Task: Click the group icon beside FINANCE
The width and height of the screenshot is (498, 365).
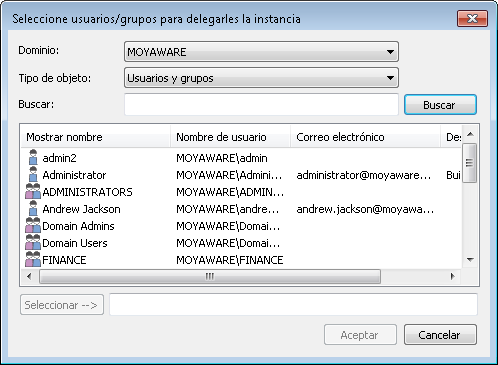Action: tap(33, 260)
